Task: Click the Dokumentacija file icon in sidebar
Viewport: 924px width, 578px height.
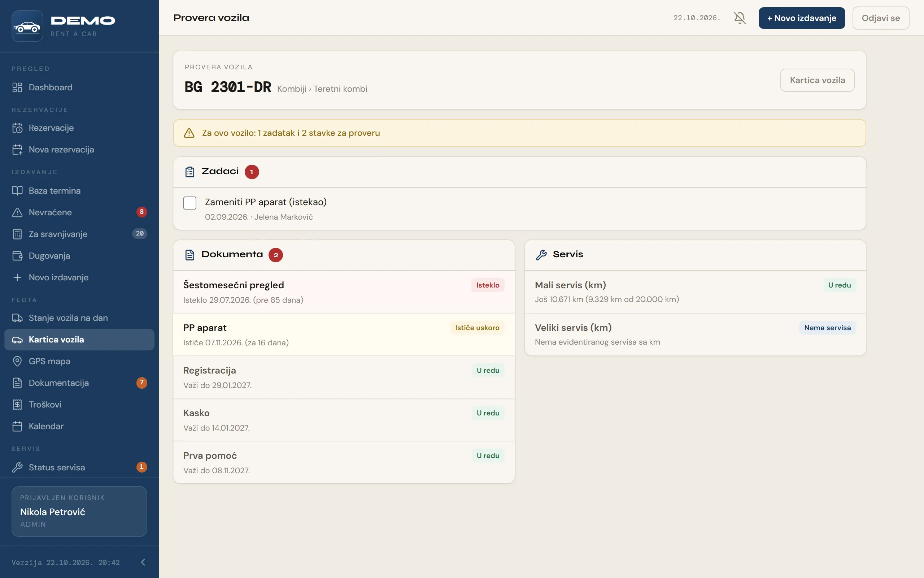Action: (17, 383)
